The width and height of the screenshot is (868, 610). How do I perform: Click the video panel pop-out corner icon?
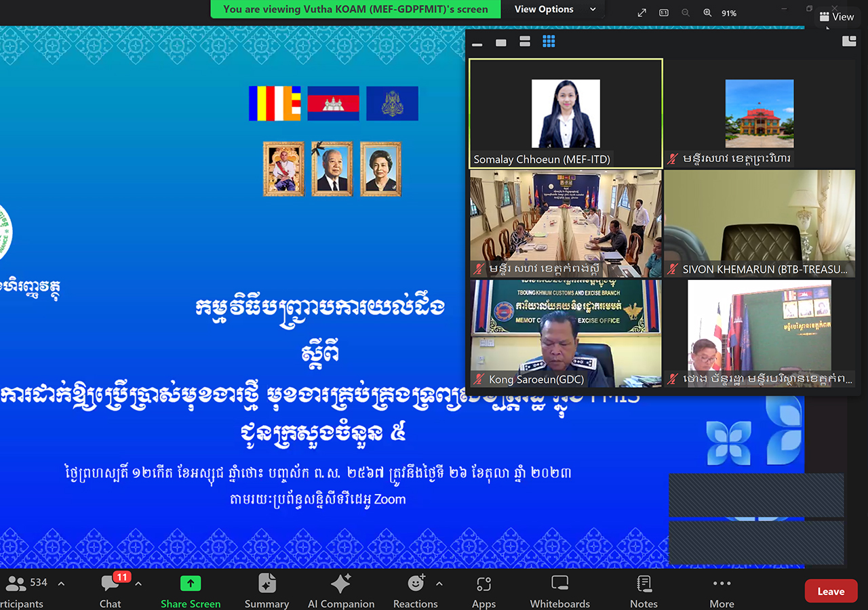pos(849,41)
